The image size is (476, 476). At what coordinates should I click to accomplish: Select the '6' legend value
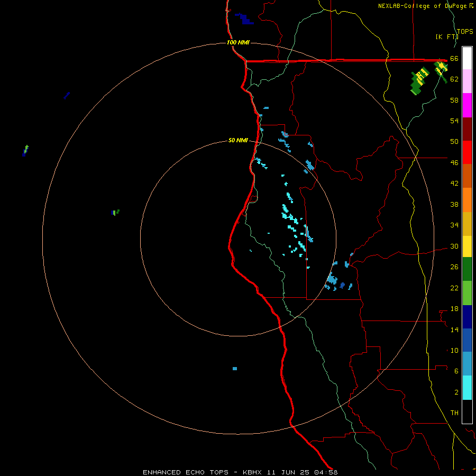pyautogui.click(x=456, y=371)
